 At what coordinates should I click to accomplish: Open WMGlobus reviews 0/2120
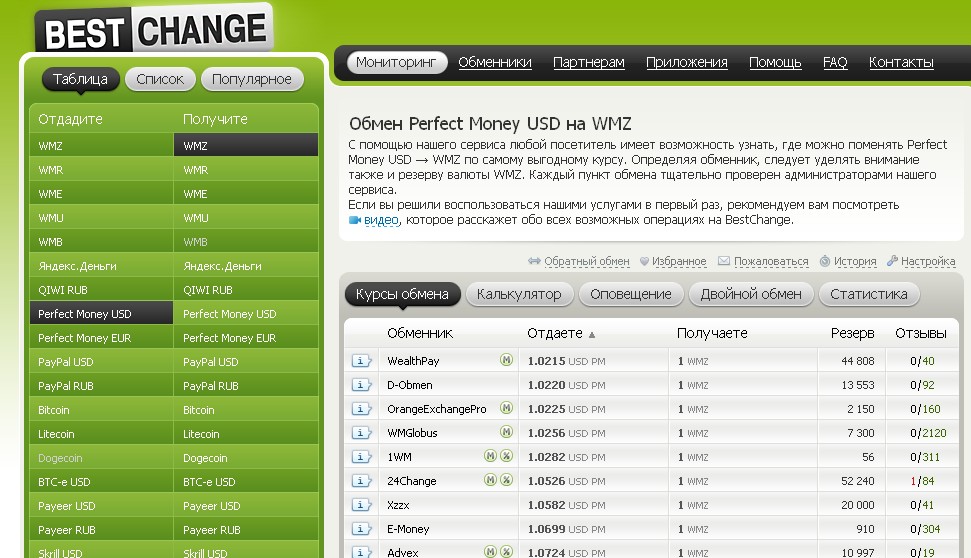click(x=928, y=434)
